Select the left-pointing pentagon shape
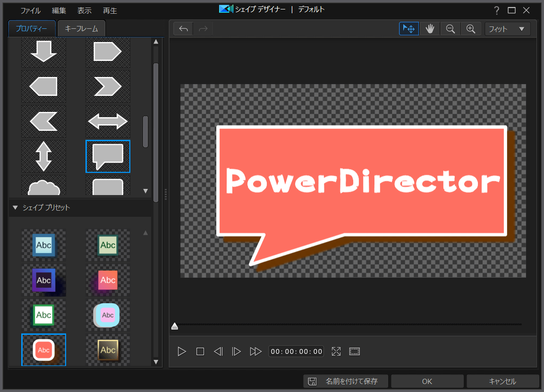This screenshot has height=392, width=544. 44,86
